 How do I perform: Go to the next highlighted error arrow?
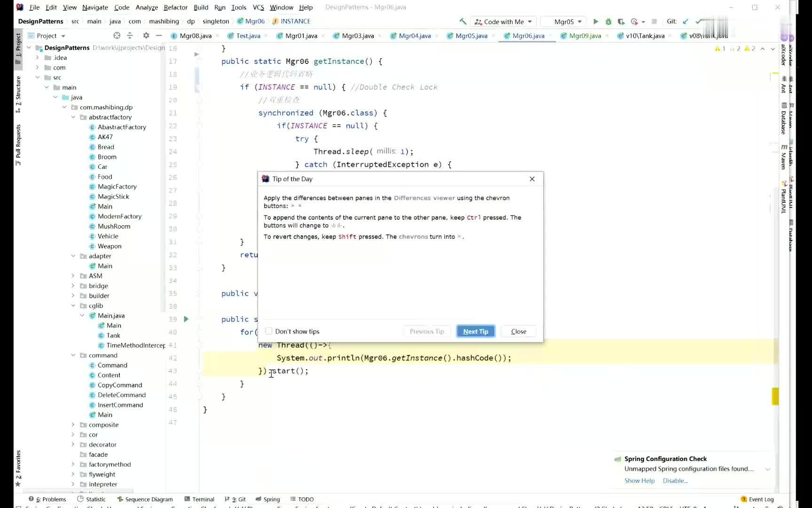773,48
